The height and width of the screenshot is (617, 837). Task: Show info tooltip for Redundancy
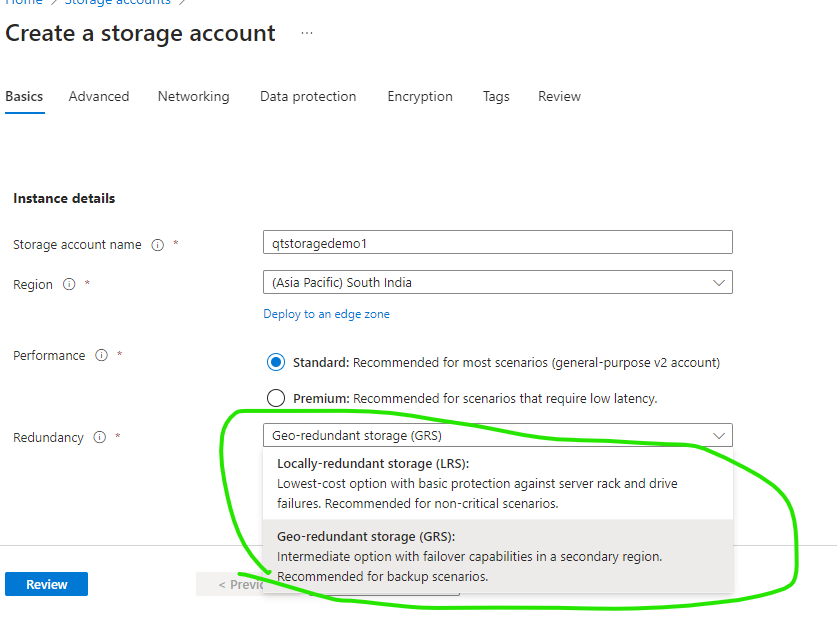(x=100, y=437)
